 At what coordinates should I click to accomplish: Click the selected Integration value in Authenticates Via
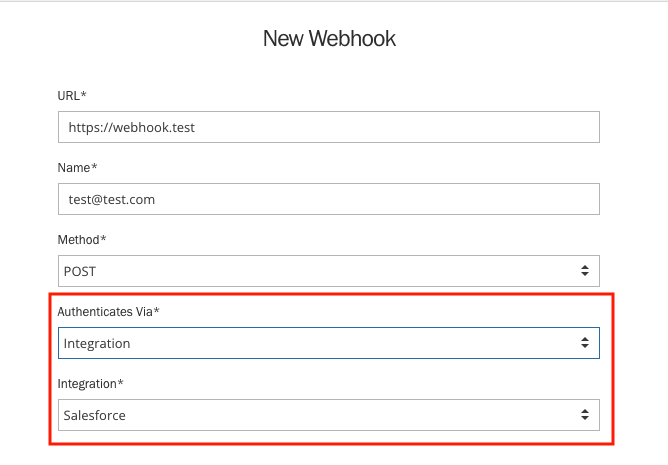(x=97, y=343)
